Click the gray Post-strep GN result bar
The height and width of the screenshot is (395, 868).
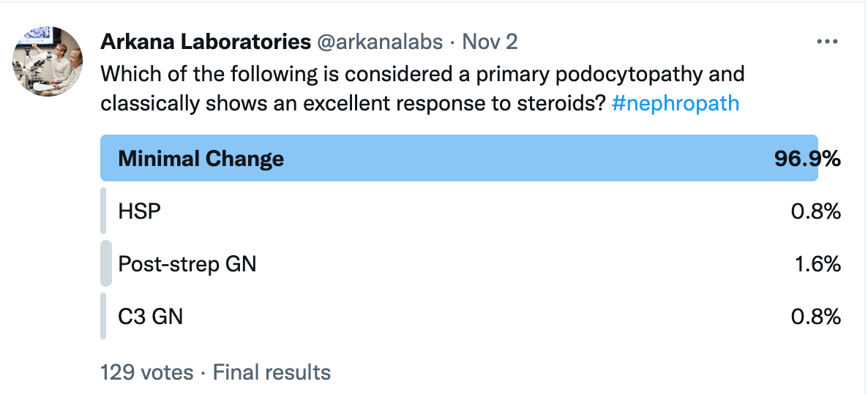click(105, 263)
